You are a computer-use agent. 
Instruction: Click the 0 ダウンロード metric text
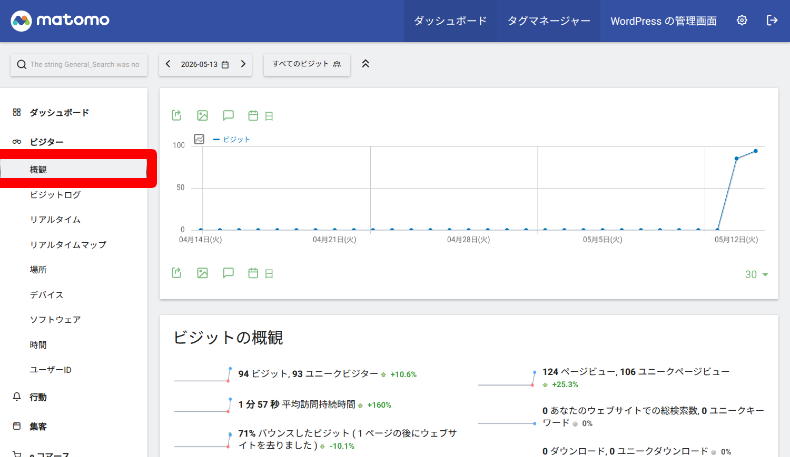click(625, 451)
